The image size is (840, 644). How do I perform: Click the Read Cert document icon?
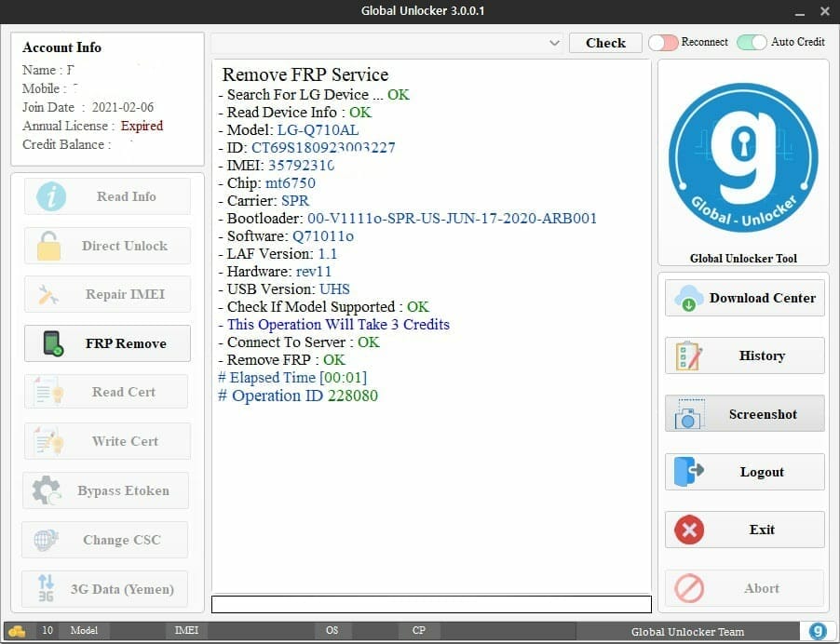pos(48,391)
